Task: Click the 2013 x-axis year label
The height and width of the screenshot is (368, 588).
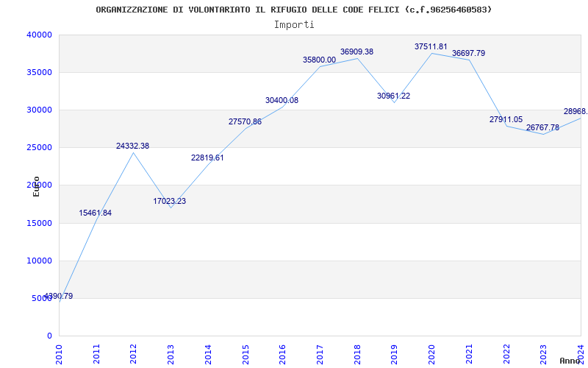Action: pos(171,355)
